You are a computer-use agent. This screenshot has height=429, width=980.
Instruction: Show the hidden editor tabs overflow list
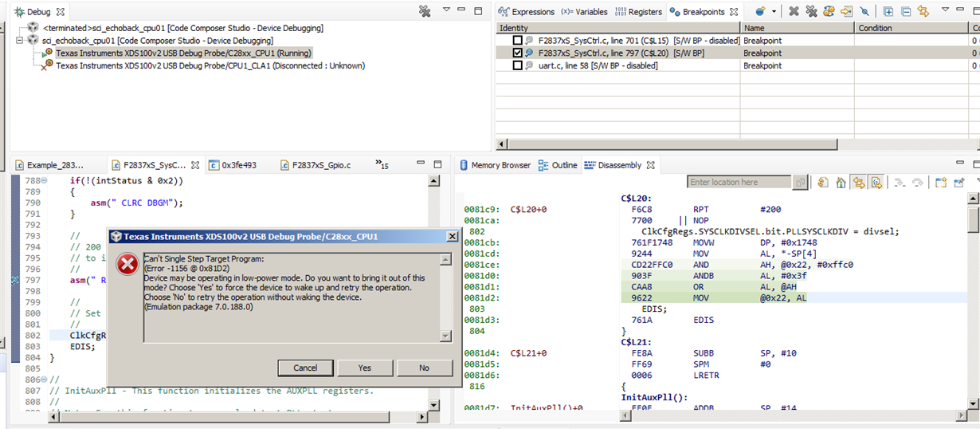pos(381,164)
